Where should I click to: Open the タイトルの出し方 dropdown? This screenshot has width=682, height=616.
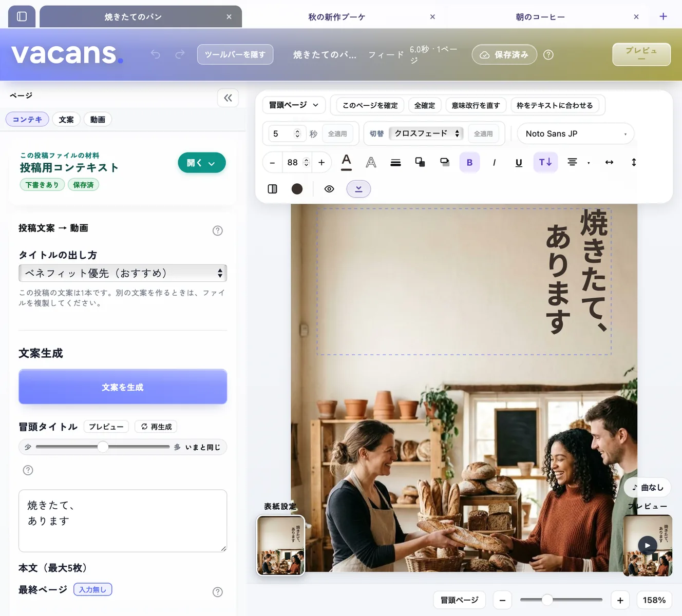pos(123,273)
